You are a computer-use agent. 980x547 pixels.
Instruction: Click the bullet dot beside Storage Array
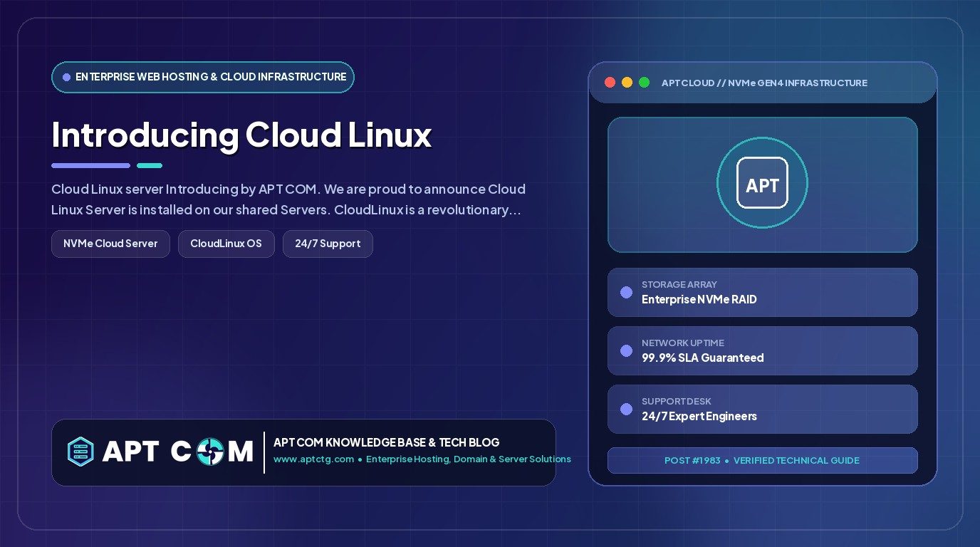point(626,292)
